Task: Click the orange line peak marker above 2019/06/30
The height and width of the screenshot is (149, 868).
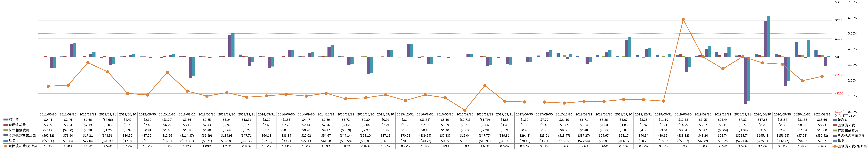Action: point(683,19)
